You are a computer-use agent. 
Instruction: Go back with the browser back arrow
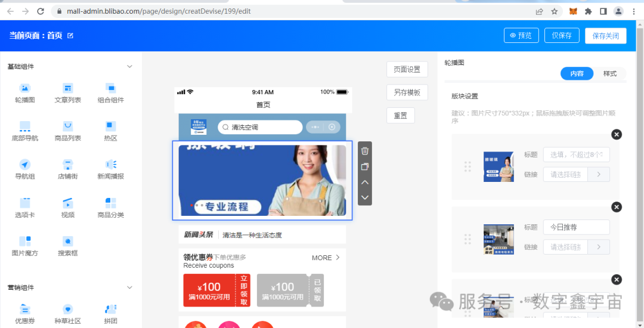[10, 11]
